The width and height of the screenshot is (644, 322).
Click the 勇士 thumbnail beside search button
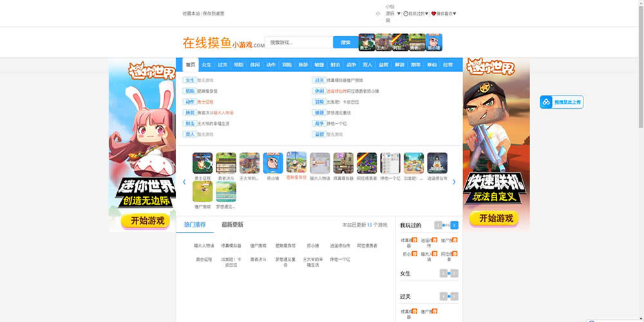[367, 43]
